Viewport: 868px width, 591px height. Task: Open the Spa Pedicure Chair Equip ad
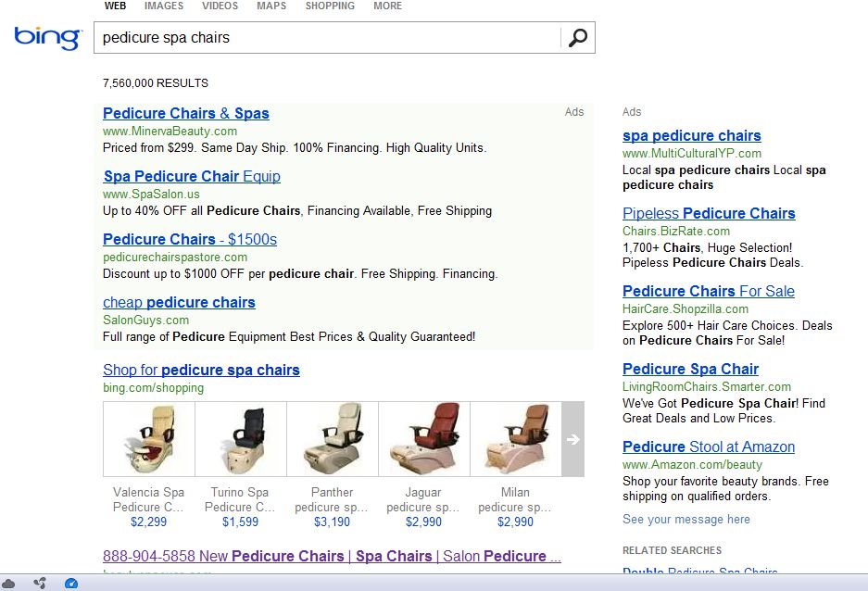(192, 177)
